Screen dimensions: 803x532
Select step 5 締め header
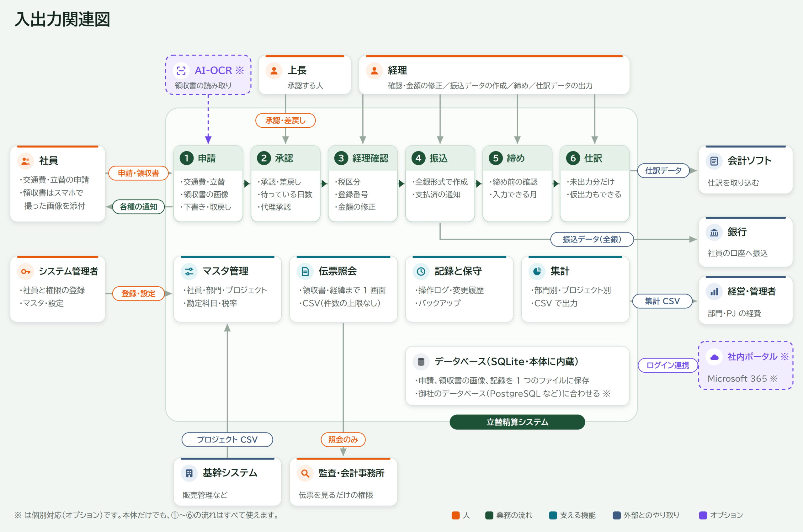pos(517,158)
